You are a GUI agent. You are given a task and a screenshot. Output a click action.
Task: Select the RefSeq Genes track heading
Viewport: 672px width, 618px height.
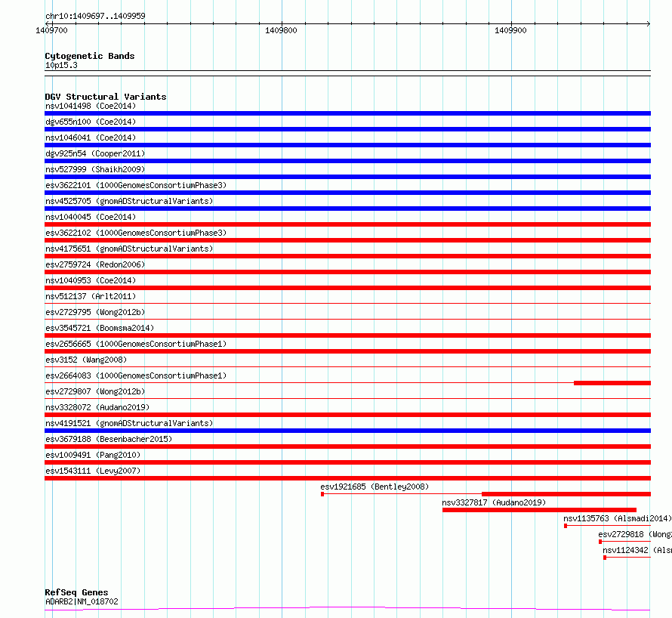point(76,592)
